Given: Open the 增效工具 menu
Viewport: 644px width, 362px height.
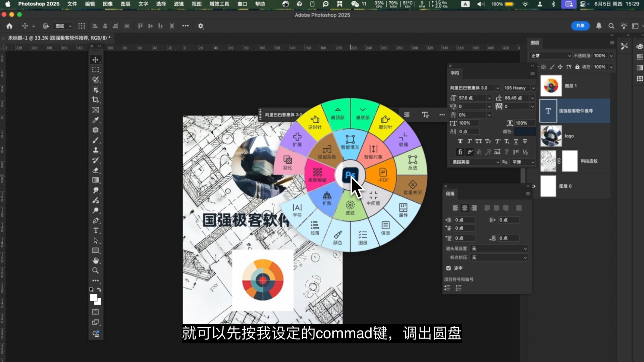Looking at the screenshot, I should point(219,4).
